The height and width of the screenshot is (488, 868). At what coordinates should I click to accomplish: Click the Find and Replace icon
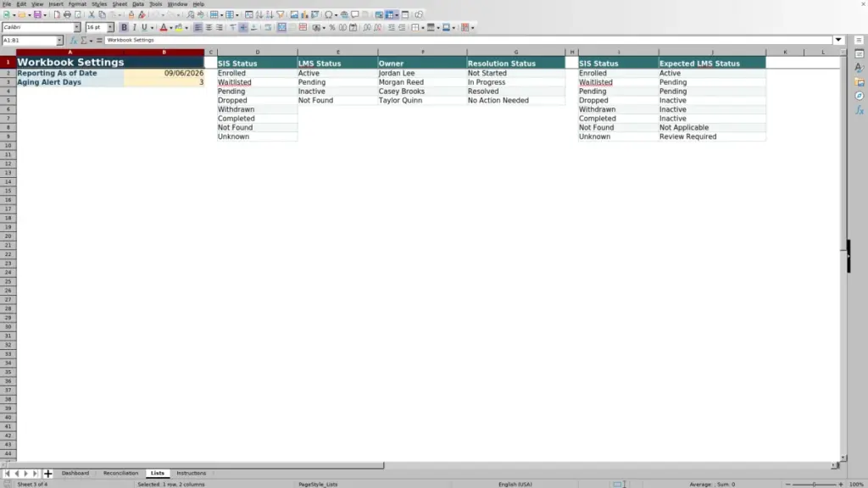click(190, 14)
